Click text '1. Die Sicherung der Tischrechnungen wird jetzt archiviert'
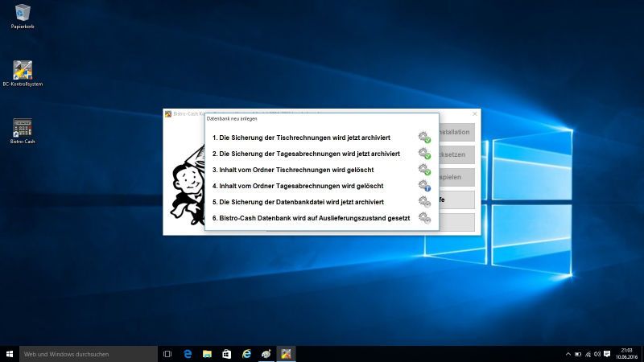This screenshot has height=362, width=644. (x=301, y=138)
